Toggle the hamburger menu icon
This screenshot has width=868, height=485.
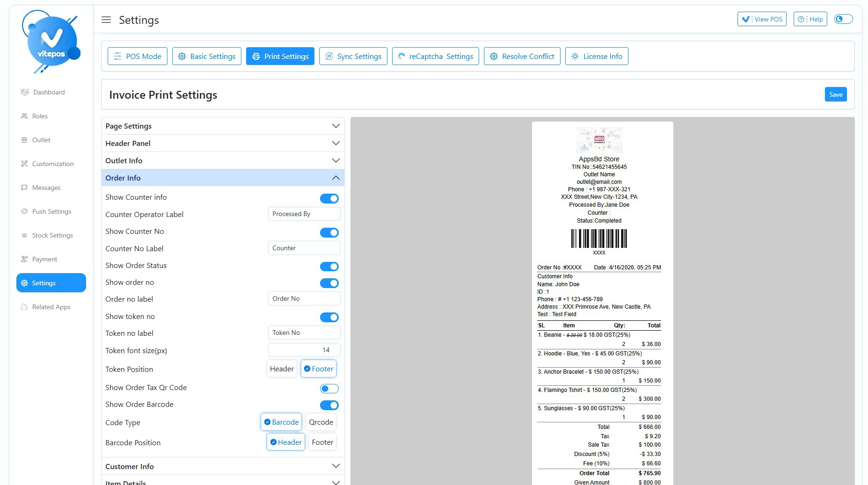tap(106, 20)
